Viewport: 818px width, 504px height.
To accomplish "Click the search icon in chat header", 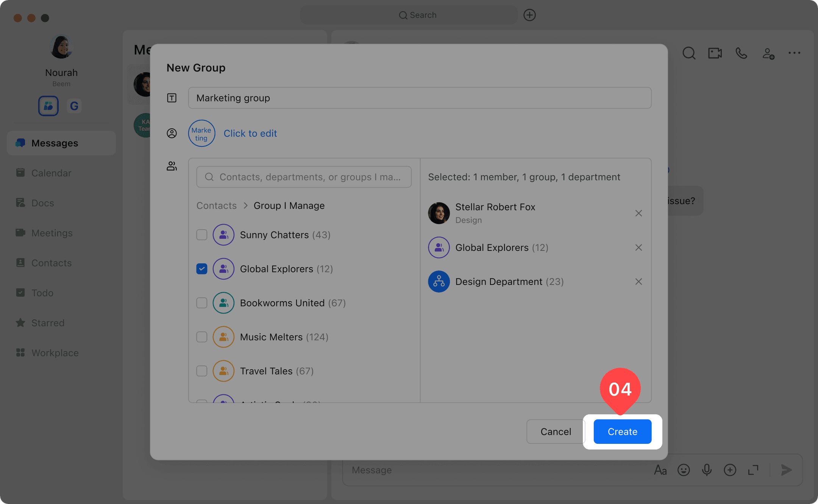I will click(x=689, y=53).
